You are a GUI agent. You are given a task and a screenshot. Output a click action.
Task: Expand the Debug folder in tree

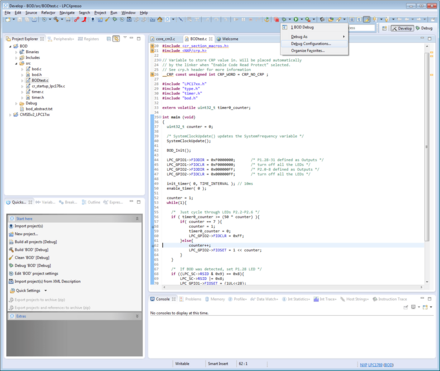pyautogui.click(x=16, y=103)
